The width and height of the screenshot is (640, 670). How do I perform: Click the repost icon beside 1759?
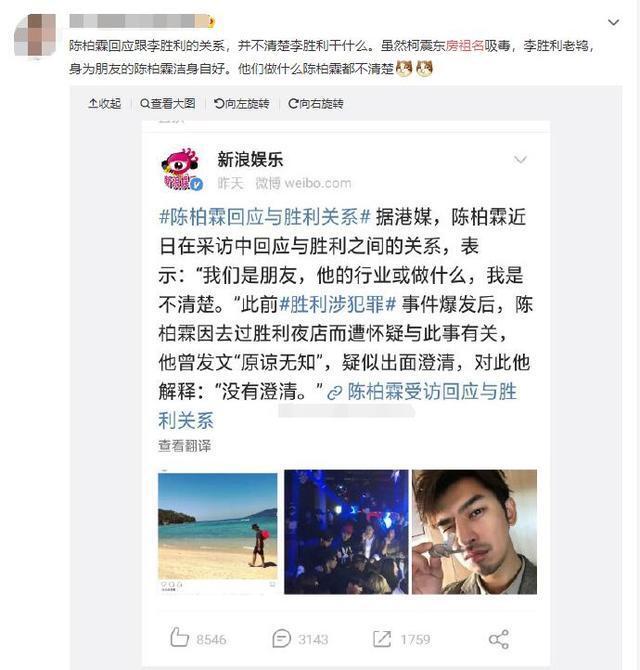pyautogui.click(x=382, y=639)
